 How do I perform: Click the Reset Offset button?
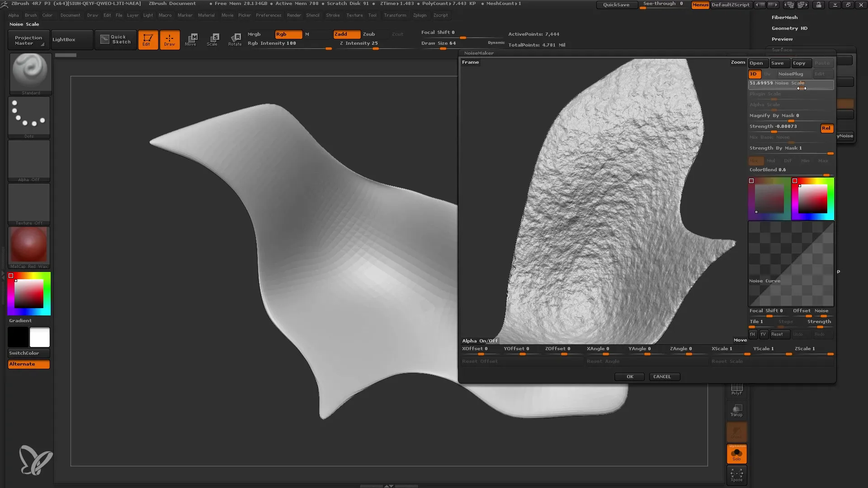[480, 361]
